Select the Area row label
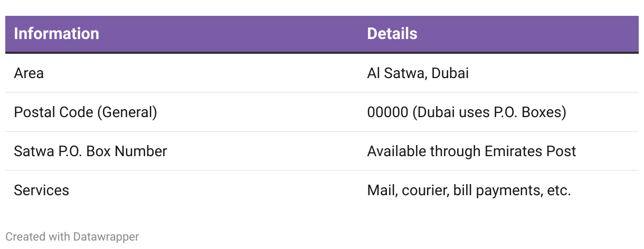 pos(29,73)
